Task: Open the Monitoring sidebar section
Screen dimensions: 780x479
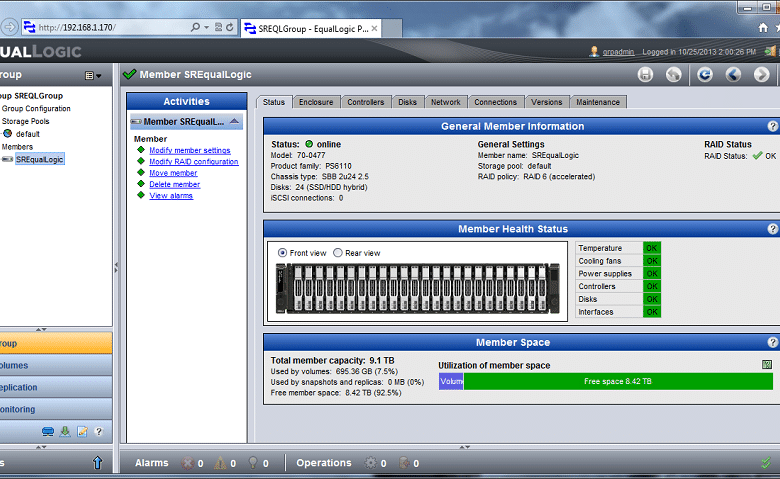Action: pos(56,409)
